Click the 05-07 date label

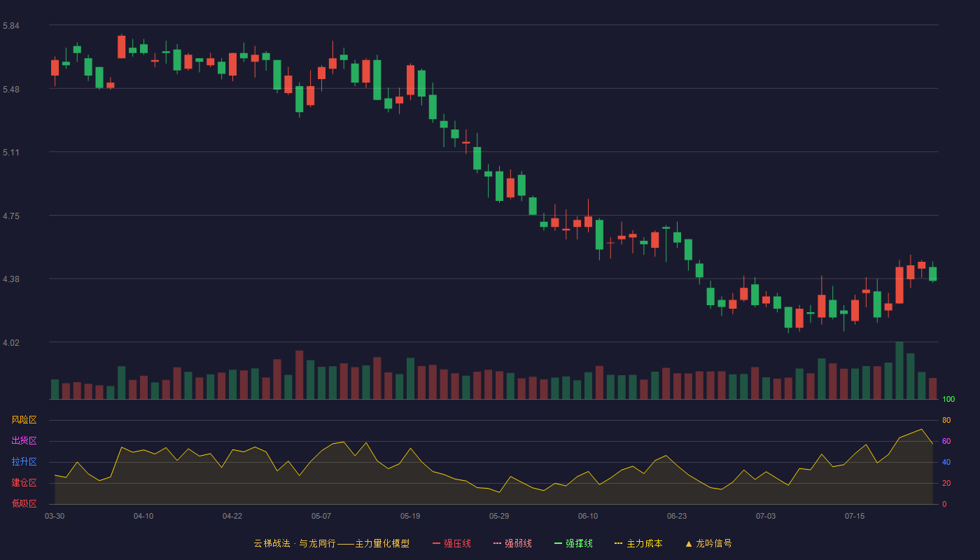(321, 516)
